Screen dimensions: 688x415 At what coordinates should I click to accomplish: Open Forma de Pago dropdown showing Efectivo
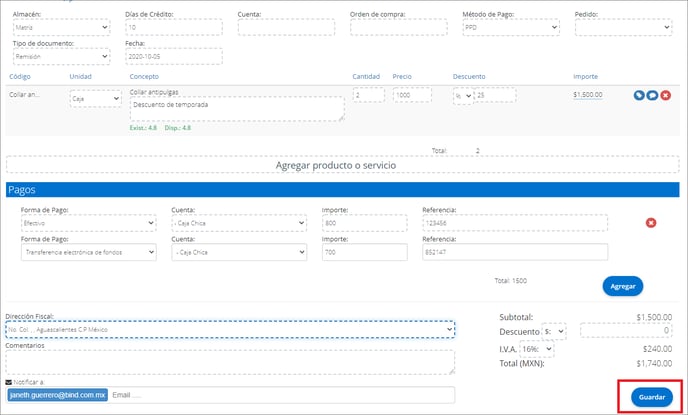click(x=89, y=223)
